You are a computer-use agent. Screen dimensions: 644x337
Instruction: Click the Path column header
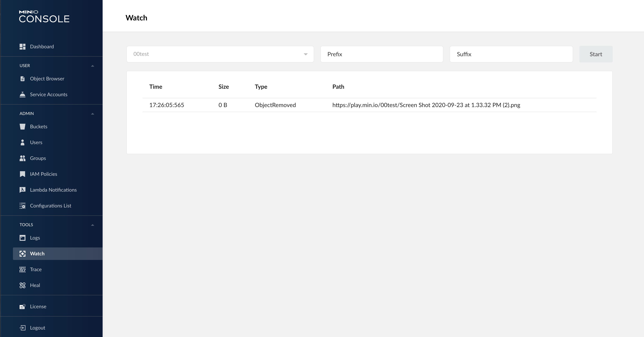(338, 87)
